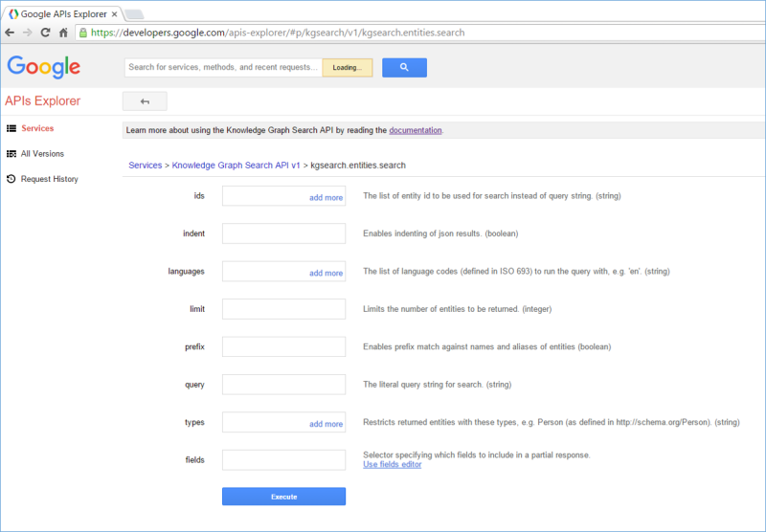766x532 pixels.
Task: Click Knowledge Graph Search API v1 breadcrumb
Action: pyautogui.click(x=236, y=166)
